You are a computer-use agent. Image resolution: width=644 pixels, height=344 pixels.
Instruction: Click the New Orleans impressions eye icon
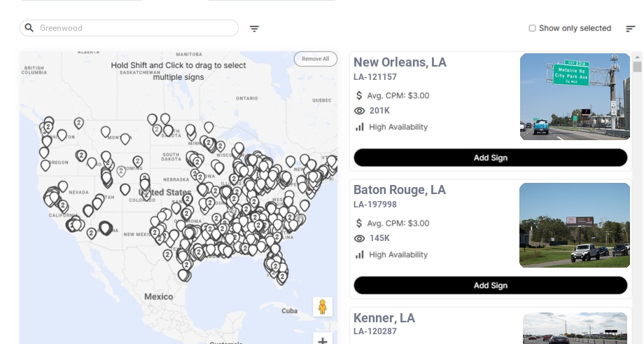pos(360,111)
